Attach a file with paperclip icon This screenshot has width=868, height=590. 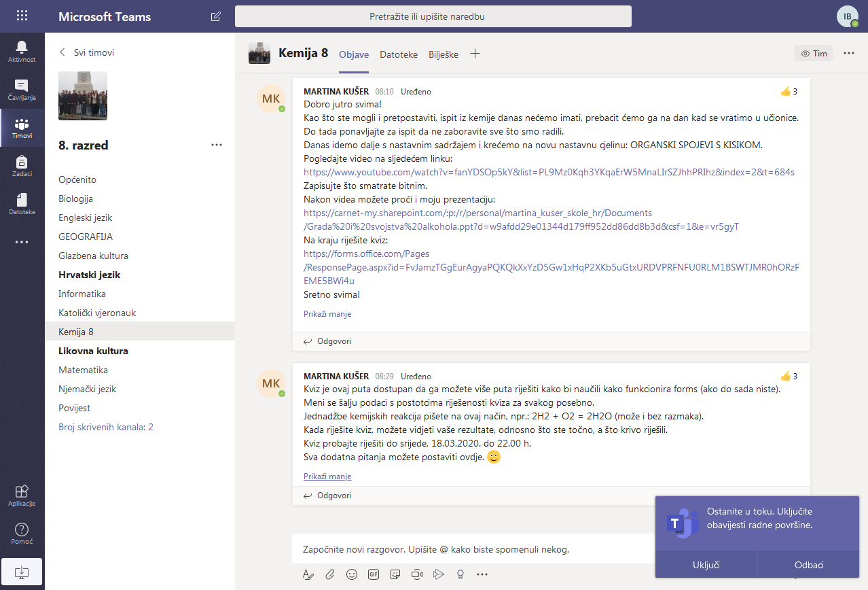tap(330, 574)
